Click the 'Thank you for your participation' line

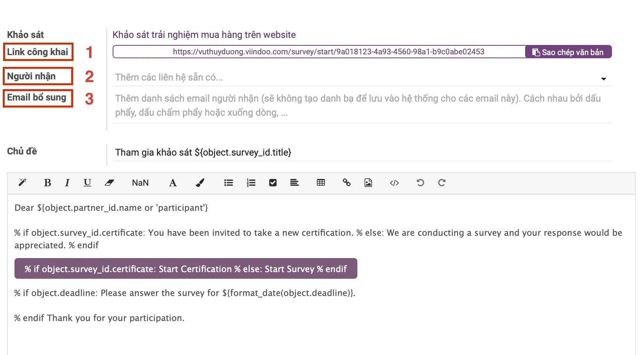click(x=99, y=318)
